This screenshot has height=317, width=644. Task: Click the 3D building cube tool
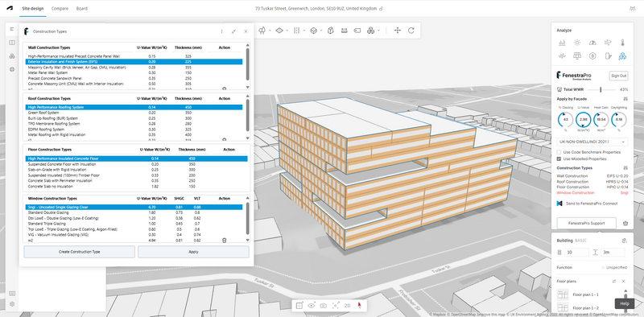click(x=313, y=31)
